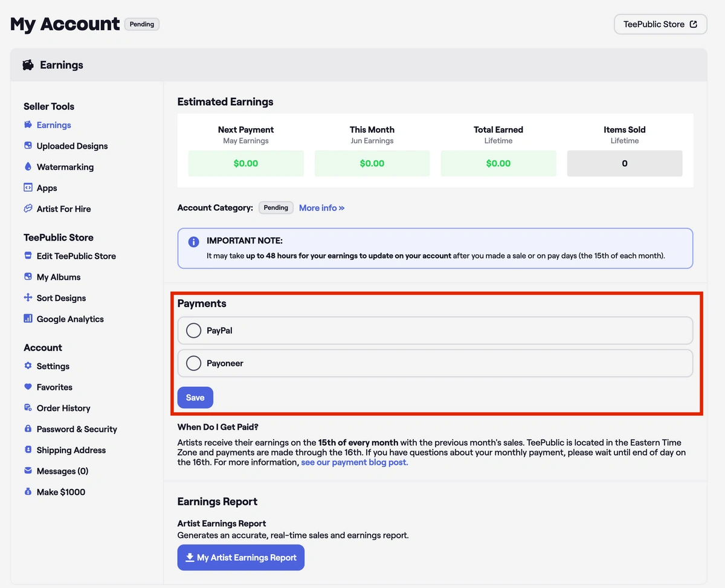Click the Uploaded Designs image icon
This screenshot has width=725, height=588.
28,146
